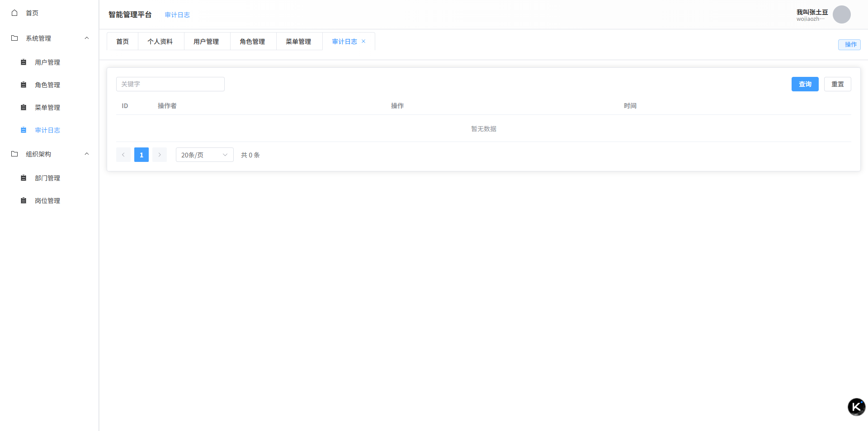
Task: Click the 我叫张土豆 username
Action: coord(812,12)
